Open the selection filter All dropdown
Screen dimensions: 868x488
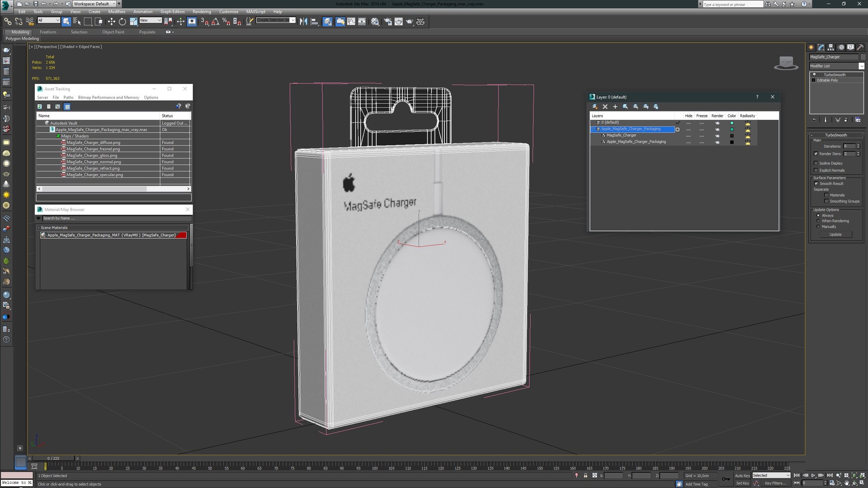click(48, 20)
